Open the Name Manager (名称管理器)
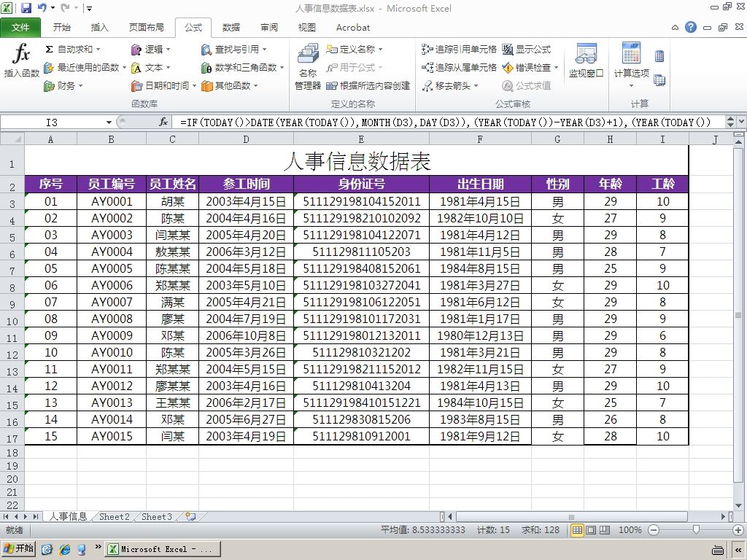Viewport: 747px width, 560px height. point(308,66)
